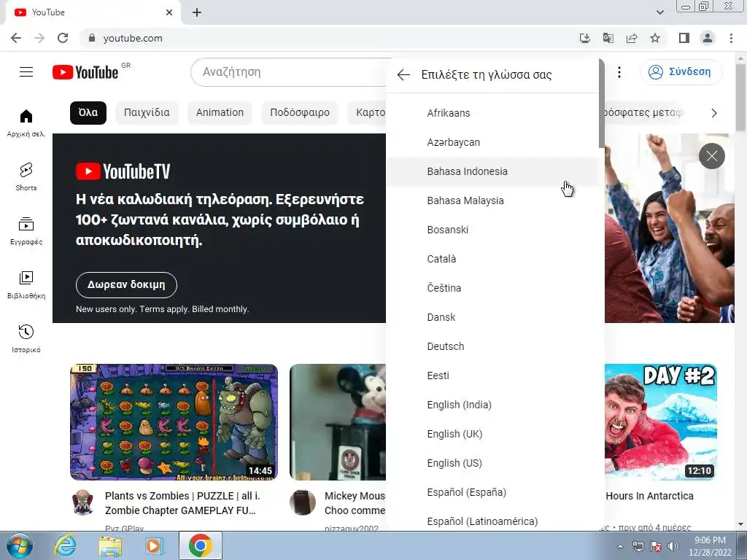
Task: Launch Internet Explorer from taskbar
Action: (x=65, y=545)
